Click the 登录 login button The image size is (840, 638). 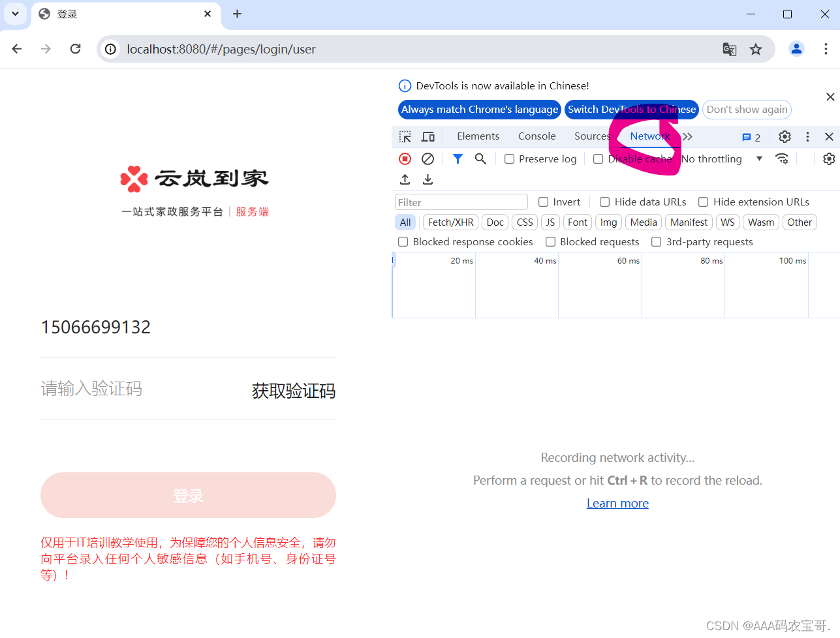click(x=188, y=495)
